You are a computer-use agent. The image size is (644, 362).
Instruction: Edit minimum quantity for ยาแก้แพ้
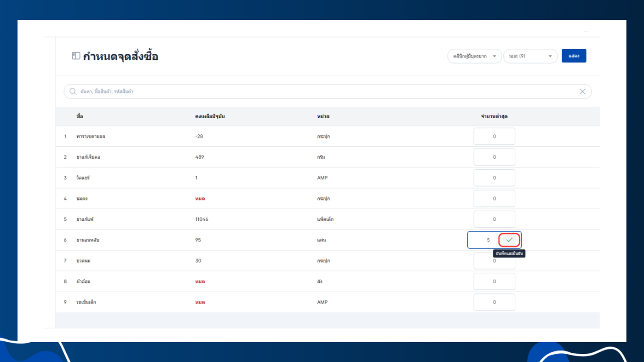pyautogui.click(x=494, y=219)
